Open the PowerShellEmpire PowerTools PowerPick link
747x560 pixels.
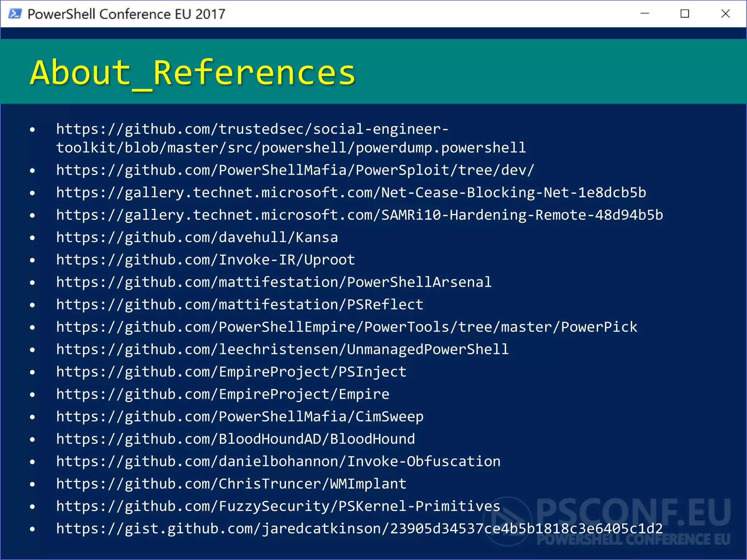[x=347, y=327]
